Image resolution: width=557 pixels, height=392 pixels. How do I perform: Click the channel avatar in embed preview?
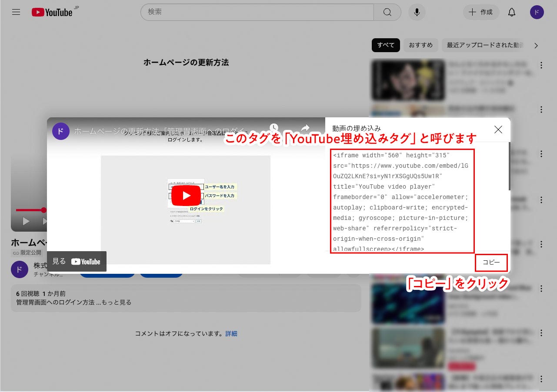coord(61,131)
